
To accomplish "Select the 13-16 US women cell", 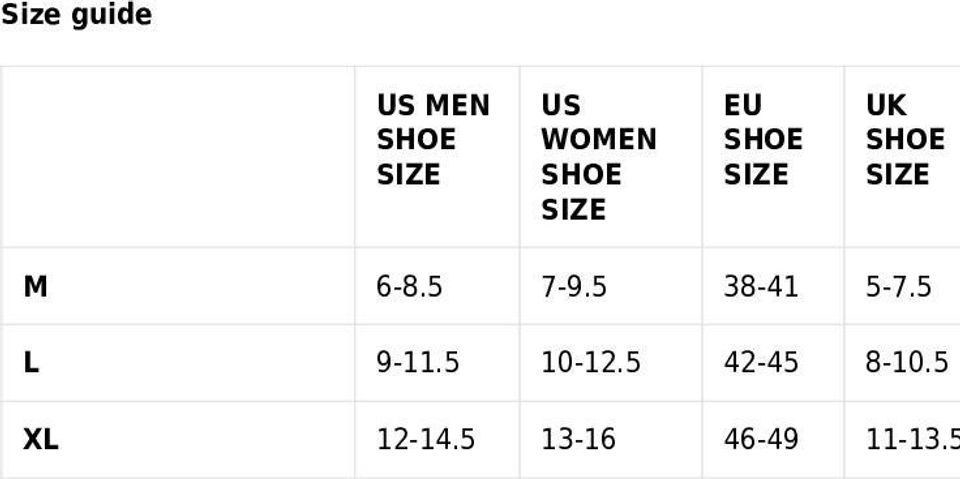I will [x=578, y=439].
